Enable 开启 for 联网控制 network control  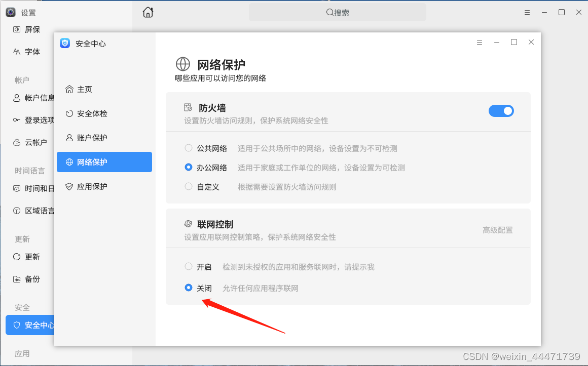[x=188, y=267]
